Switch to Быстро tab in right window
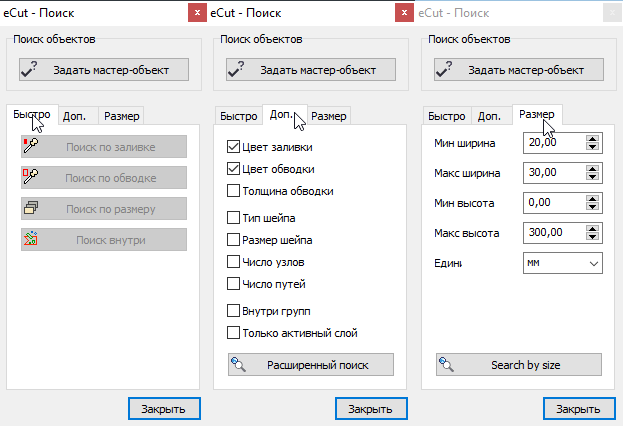Image resolution: width=623 pixels, height=426 pixels. click(447, 116)
